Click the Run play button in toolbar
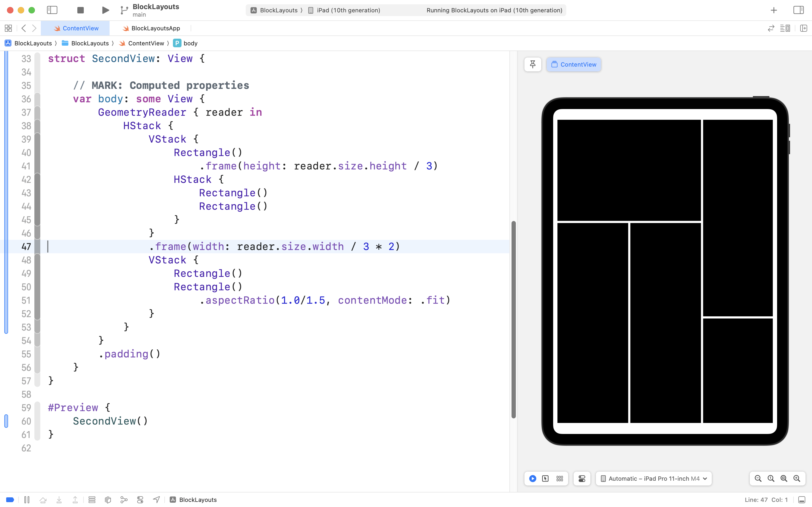Screen dimensions: 812x507 point(105,10)
